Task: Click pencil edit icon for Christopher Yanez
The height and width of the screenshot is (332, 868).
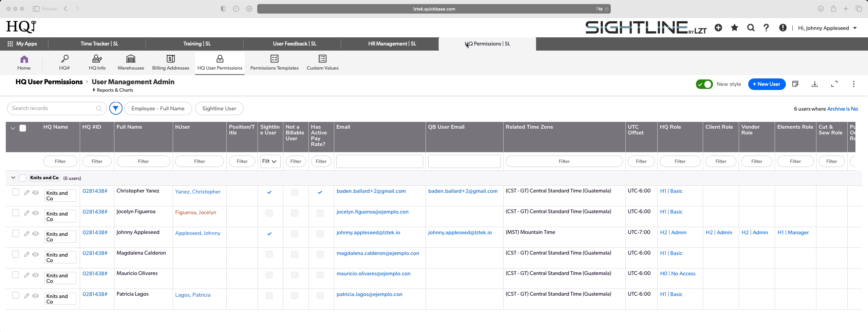Action: [26, 192]
